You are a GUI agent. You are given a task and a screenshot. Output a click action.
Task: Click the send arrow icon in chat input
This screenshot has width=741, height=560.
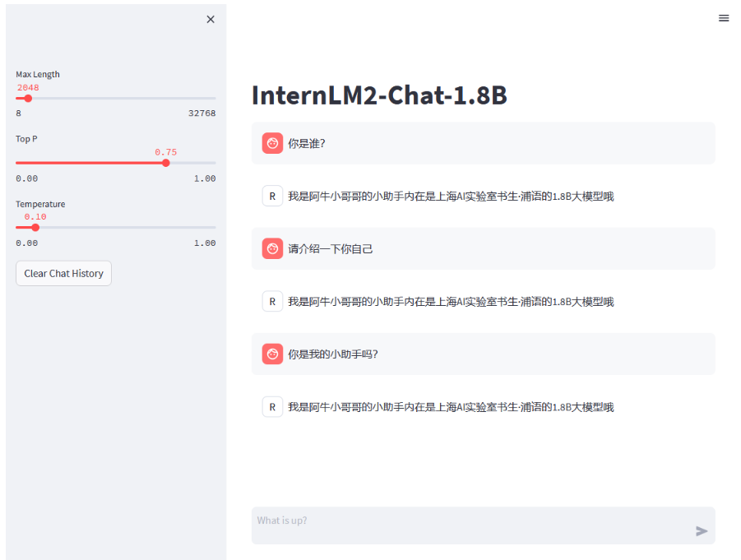click(x=702, y=531)
